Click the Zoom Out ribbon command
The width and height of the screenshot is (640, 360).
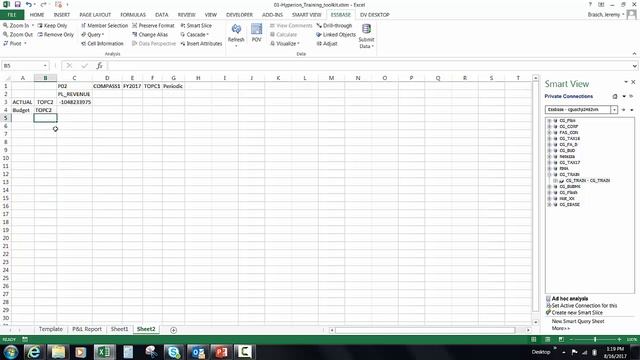[x=18, y=35]
